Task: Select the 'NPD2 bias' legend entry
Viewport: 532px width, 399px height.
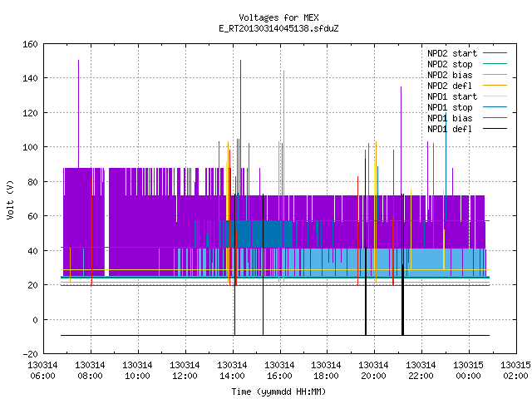Action: click(450, 75)
